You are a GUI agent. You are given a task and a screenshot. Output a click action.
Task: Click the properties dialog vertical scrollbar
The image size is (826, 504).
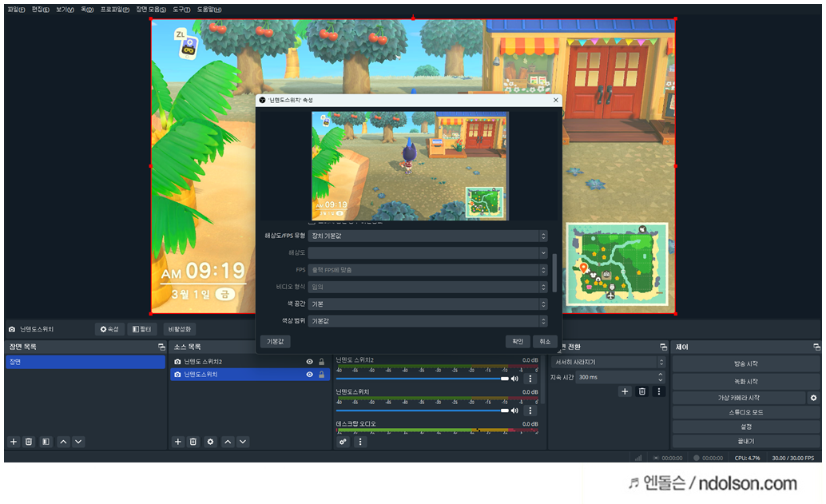tap(554, 273)
